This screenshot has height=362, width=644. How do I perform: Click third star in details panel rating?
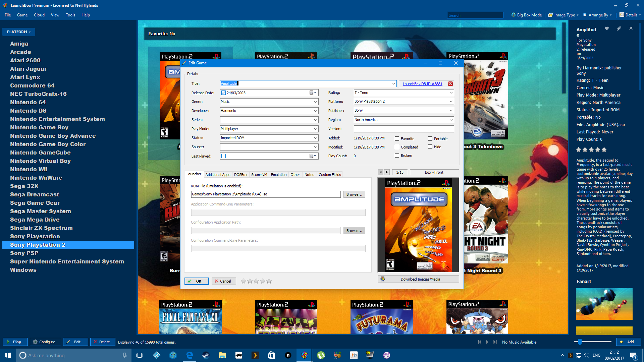coord(591,150)
